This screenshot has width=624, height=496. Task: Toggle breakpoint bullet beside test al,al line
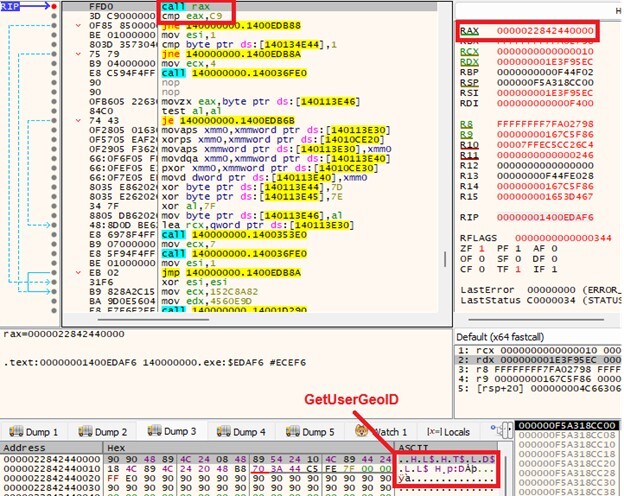point(54,111)
